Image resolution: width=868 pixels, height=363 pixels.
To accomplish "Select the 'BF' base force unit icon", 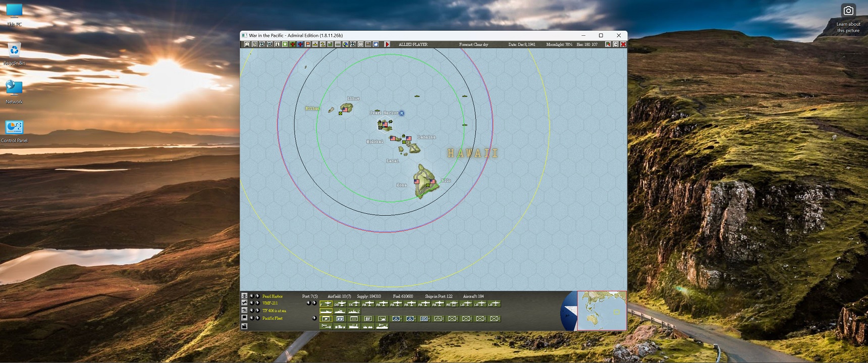I will (x=368, y=319).
